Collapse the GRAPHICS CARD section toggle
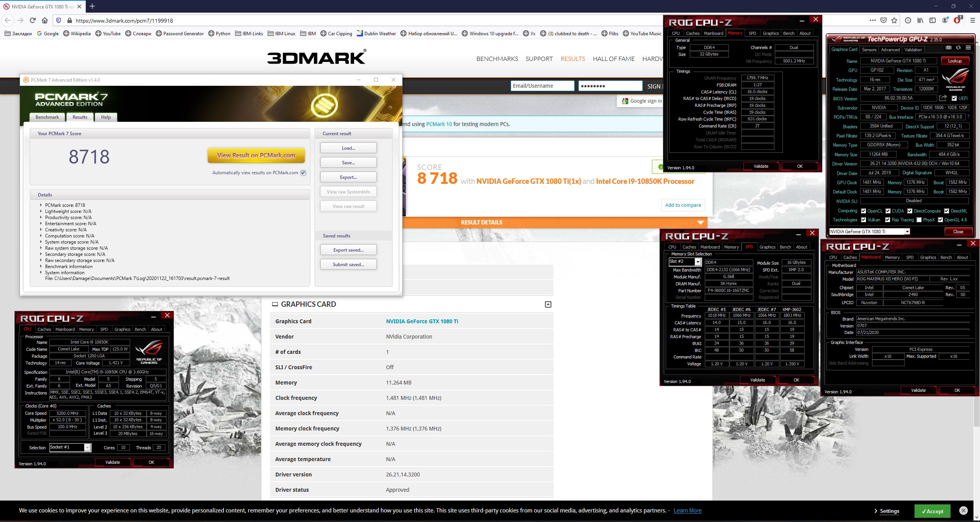The height and width of the screenshot is (522, 980). pyautogui.click(x=548, y=304)
